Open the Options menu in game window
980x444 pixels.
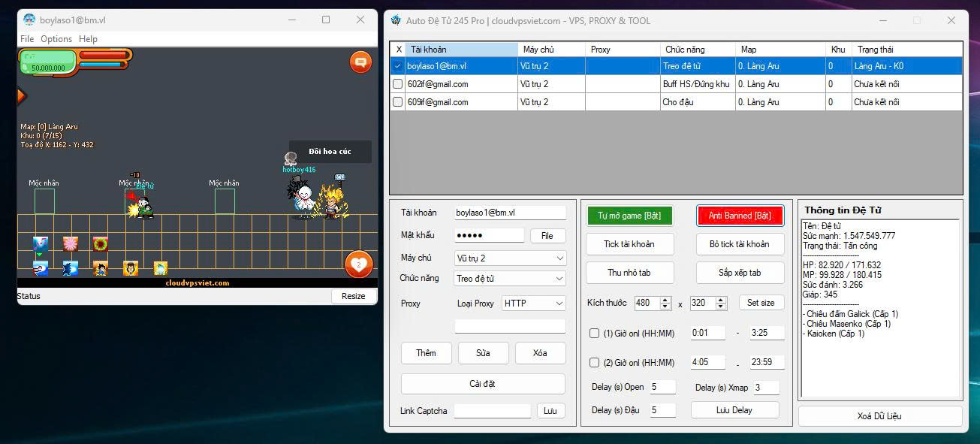pos(56,39)
